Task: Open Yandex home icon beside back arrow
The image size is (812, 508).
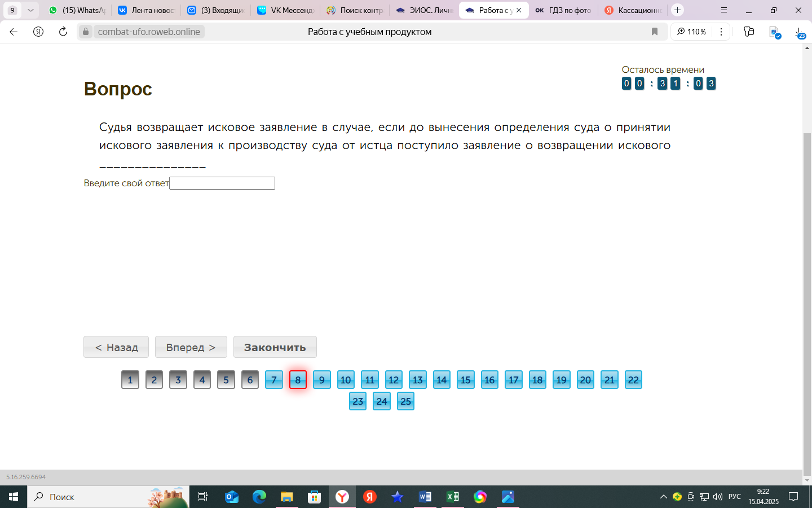Action: tap(38, 32)
